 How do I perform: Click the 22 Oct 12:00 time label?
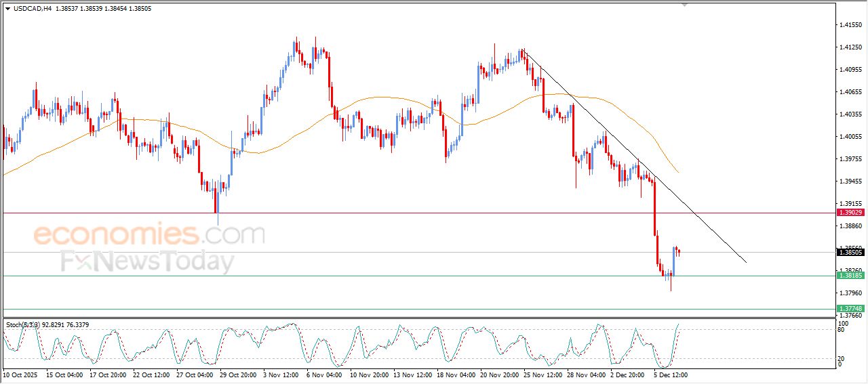[152, 374]
